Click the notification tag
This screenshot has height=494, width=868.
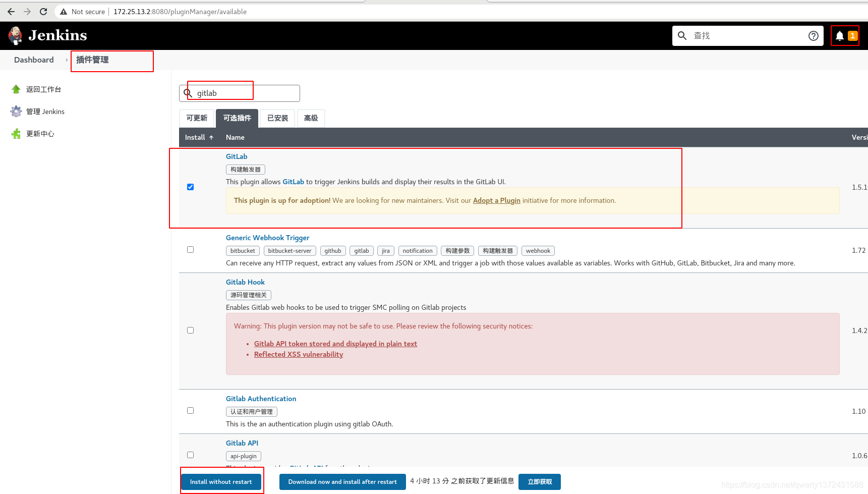click(x=418, y=251)
